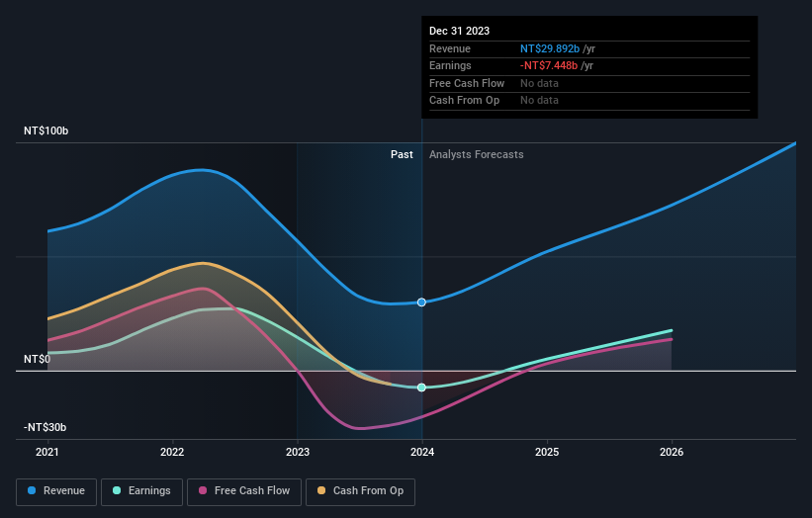Click the tooltip 'Revenue' row label
This screenshot has height=518, width=812.
(450, 48)
